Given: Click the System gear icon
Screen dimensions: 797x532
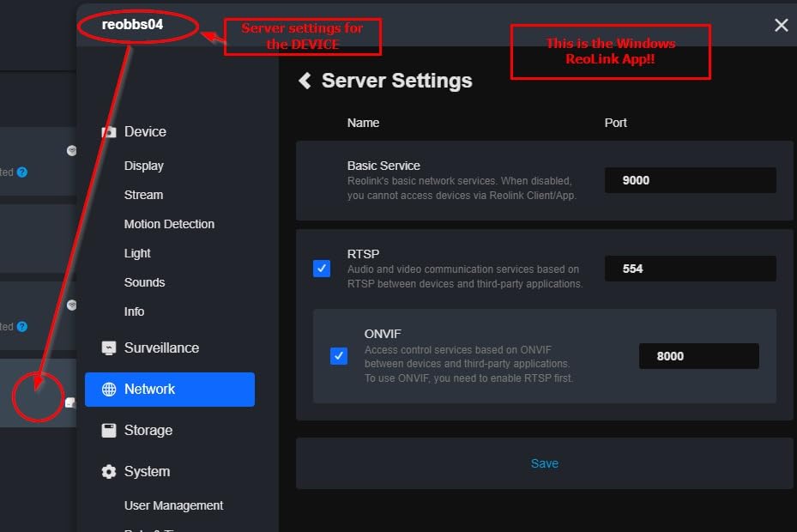Looking at the screenshot, I should tap(109, 471).
